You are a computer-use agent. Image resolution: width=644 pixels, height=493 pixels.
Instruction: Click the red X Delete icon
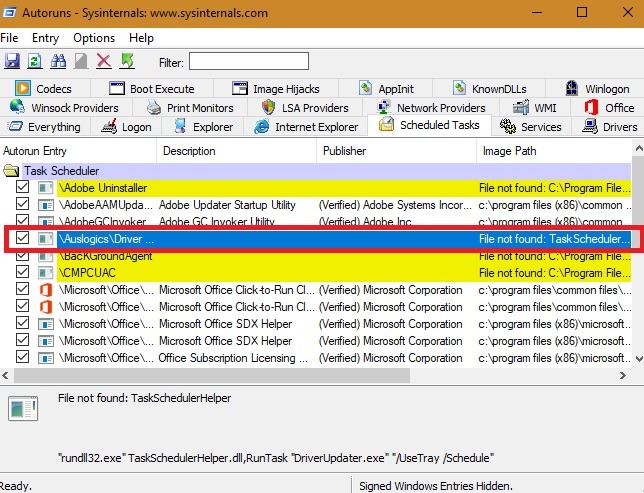coord(104,62)
